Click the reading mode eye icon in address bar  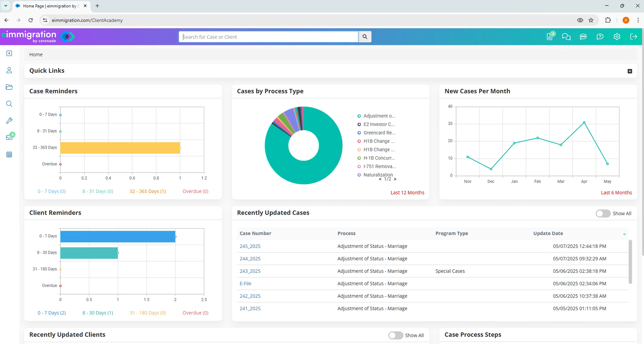[x=580, y=20]
